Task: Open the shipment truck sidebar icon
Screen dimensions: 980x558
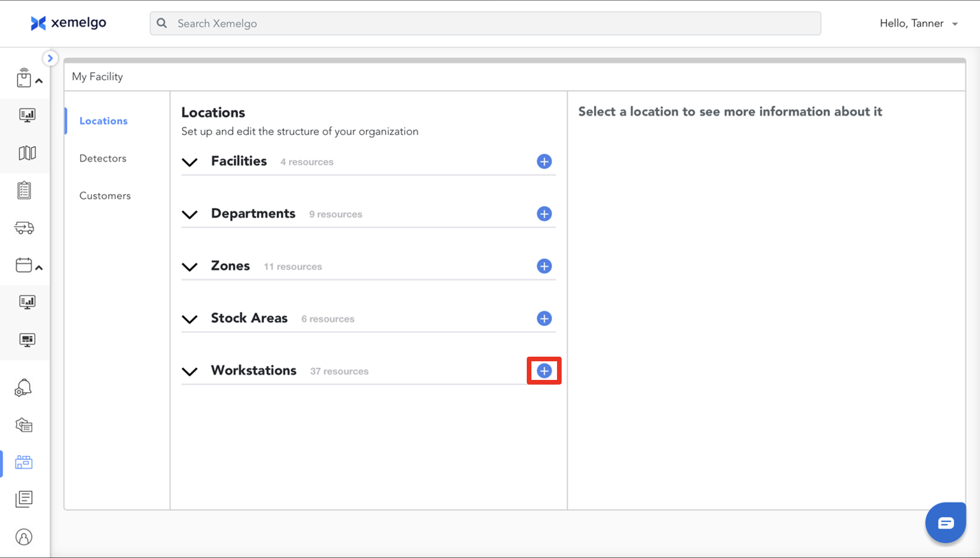Action: point(24,228)
